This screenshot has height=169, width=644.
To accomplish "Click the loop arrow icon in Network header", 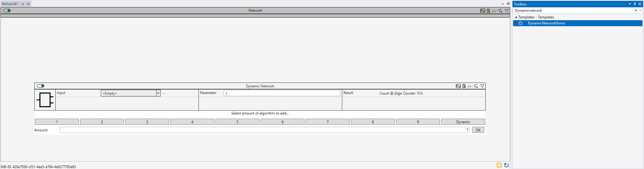I will click(501, 11).
